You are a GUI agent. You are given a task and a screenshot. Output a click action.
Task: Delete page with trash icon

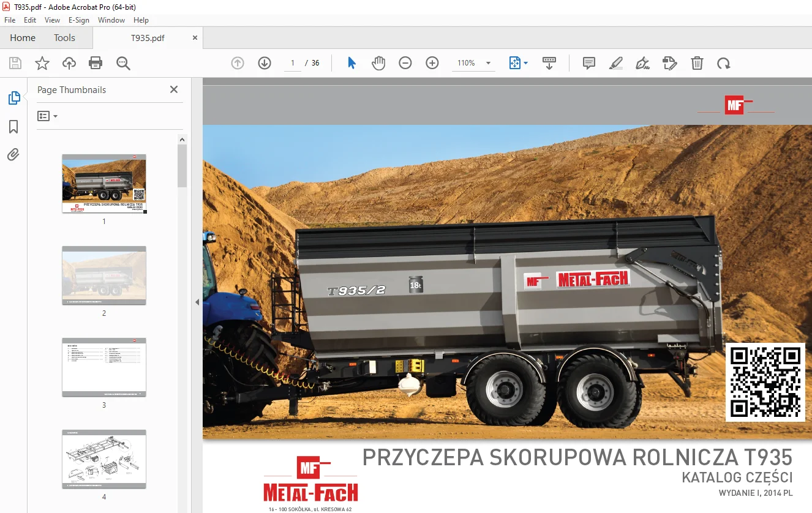(697, 63)
